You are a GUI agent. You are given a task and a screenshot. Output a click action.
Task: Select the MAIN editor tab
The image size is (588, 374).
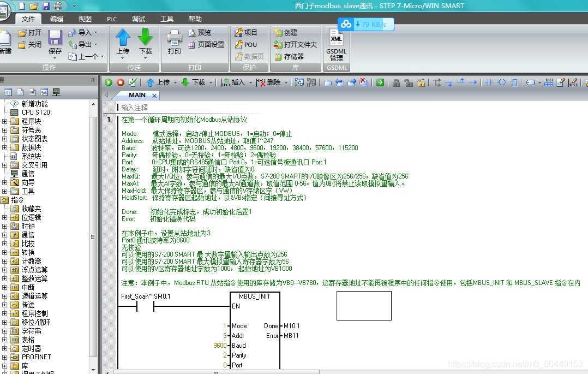tap(137, 96)
